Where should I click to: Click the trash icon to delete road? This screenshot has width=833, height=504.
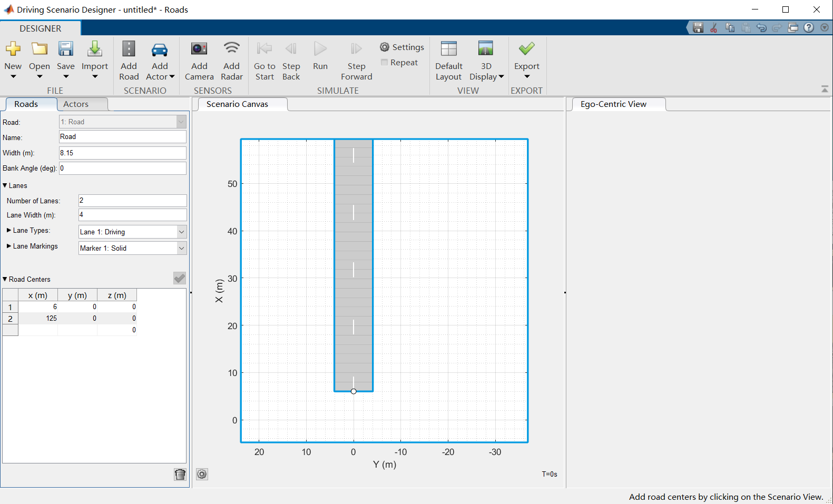tap(180, 475)
